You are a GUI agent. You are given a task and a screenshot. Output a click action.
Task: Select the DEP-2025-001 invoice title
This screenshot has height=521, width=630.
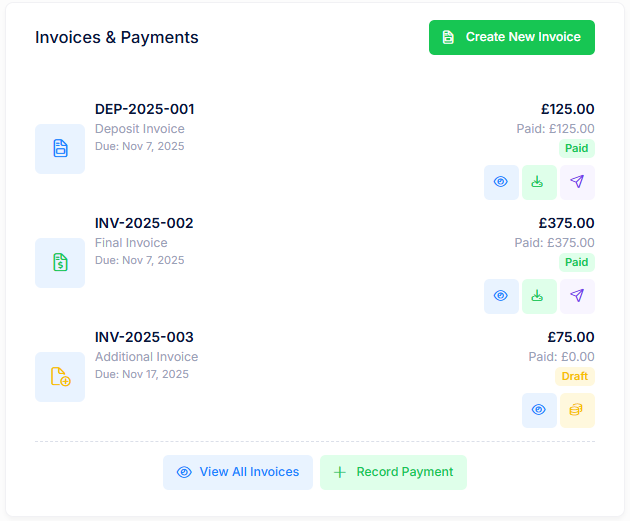coord(144,109)
